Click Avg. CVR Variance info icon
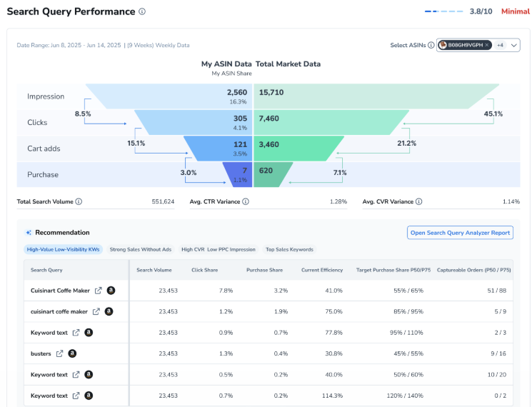The width and height of the screenshot is (532, 407). pos(418,201)
